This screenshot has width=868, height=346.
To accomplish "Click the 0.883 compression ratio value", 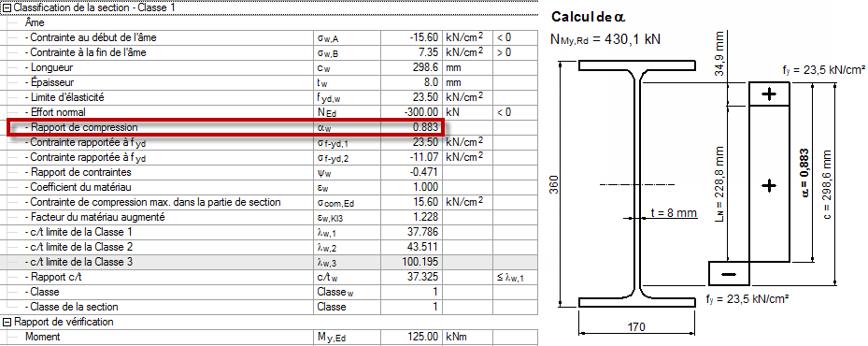I will tap(411, 127).
